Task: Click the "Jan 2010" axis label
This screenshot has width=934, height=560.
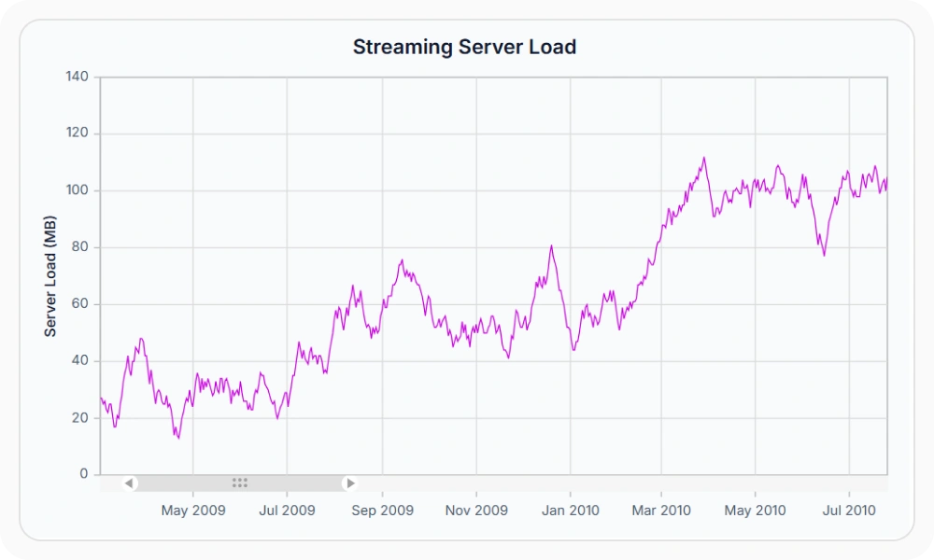Action: coord(570,511)
